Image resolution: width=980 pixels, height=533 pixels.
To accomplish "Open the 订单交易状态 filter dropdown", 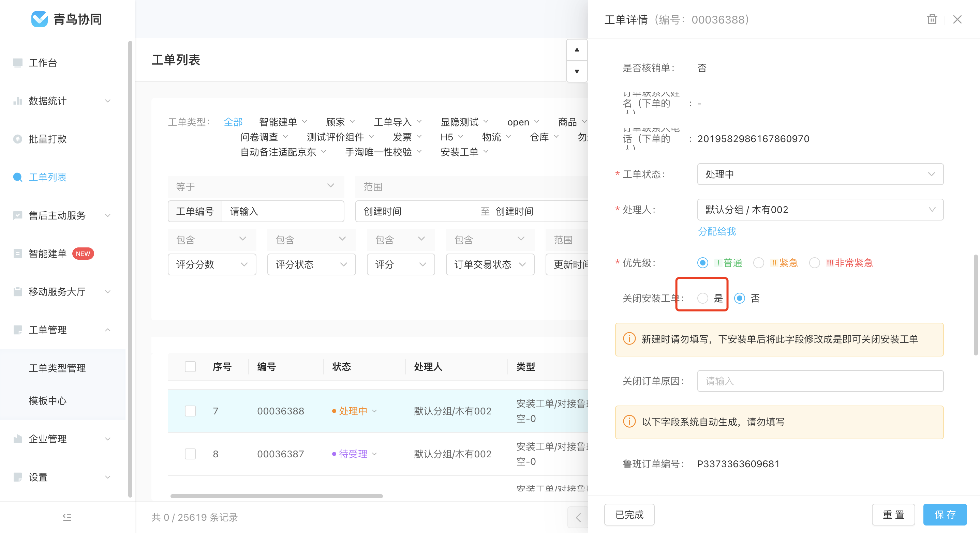I will coord(490,264).
